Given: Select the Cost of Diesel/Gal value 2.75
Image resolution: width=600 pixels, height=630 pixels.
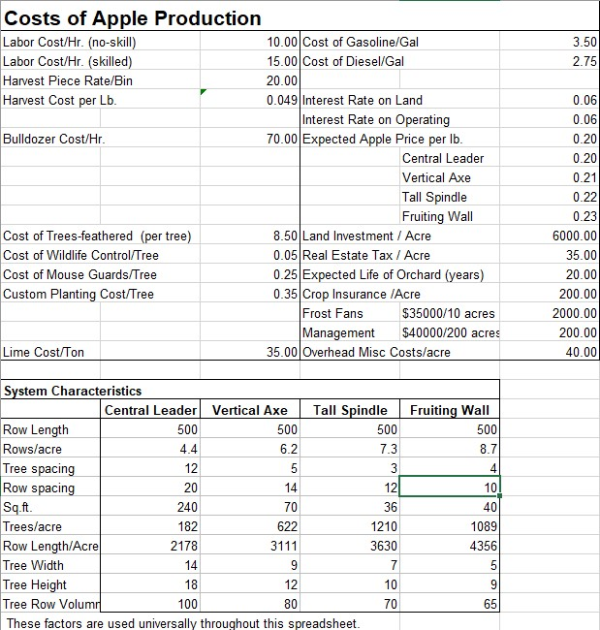Looking at the screenshot, I should pyautogui.click(x=584, y=61).
